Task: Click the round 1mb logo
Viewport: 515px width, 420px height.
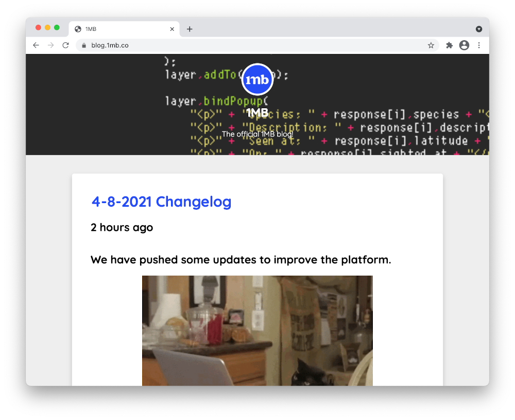Action: pyautogui.click(x=257, y=79)
